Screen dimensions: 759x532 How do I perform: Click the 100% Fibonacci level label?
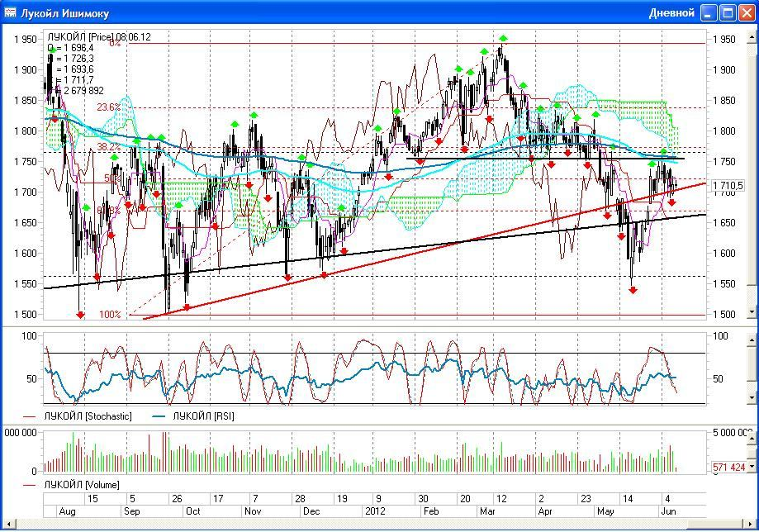click(x=110, y=314)
